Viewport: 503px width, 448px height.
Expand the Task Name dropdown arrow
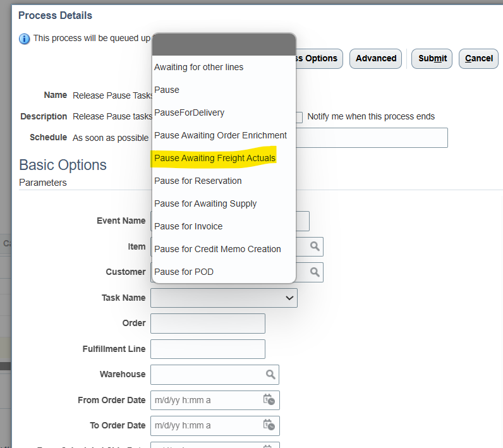click(289, 298)
